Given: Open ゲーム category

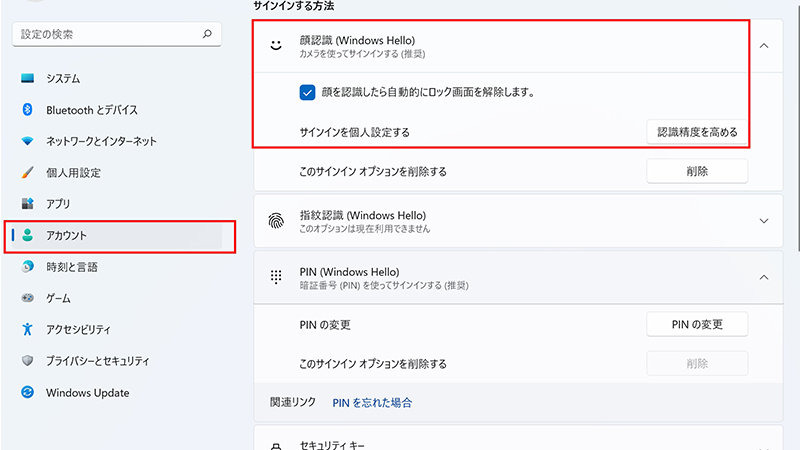Looking at the screenshot, I should point(117,298).
